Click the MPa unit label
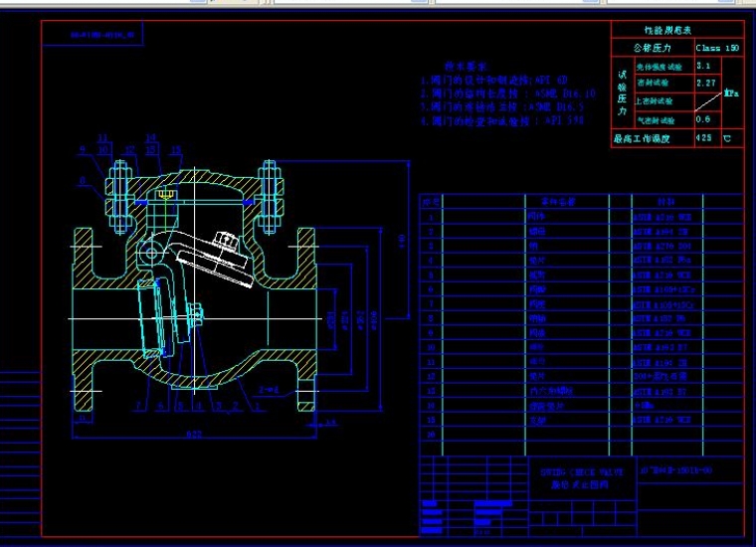 pos(731,93)
